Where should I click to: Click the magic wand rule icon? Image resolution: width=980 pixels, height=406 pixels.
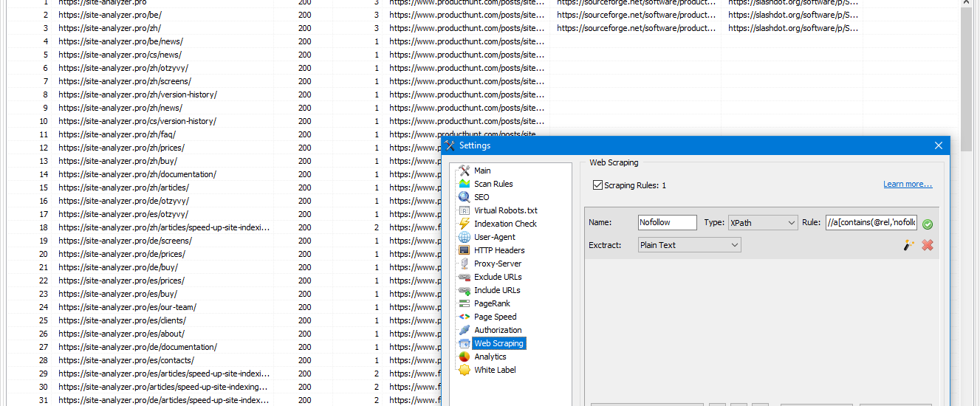coord(909,245)
